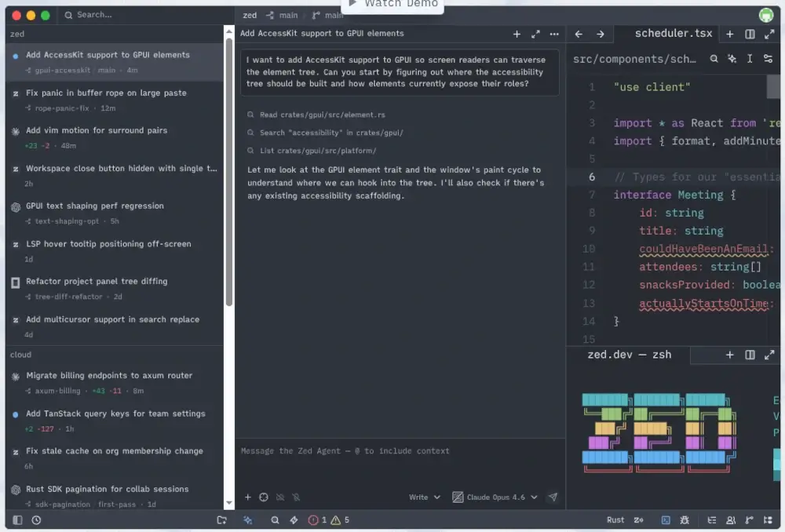
Task: Zoom the editor pane with expand arrows
Action: click(x=769, y=34)
